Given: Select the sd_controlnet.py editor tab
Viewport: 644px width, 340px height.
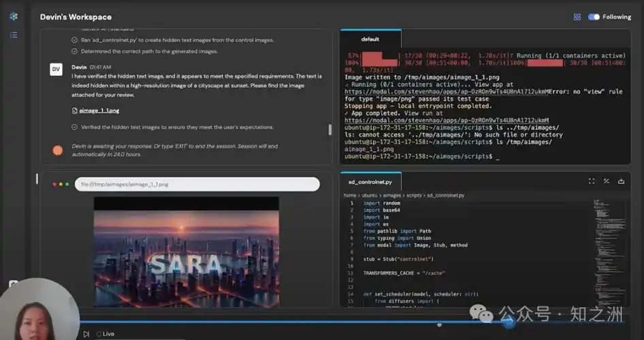Looking at the screenshot, I should pos(370,182).
